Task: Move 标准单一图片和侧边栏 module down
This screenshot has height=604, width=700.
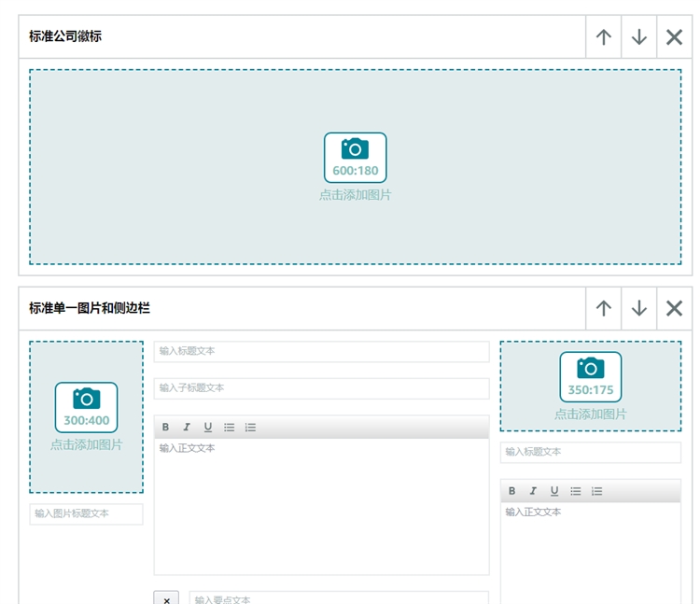Action: pyautogui.click(x=639, y=308)
